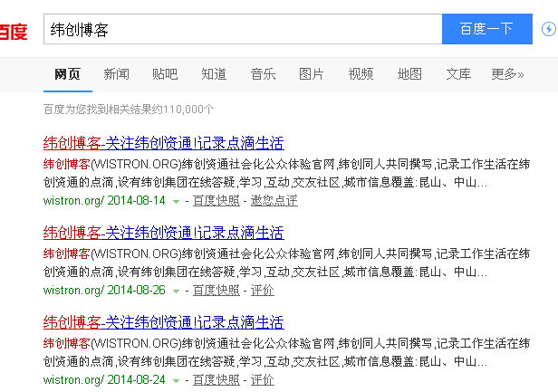Click the 邀您点评 link
This screenshot has width=558, height=392.
pyautogui.click(x=274, y=201)
